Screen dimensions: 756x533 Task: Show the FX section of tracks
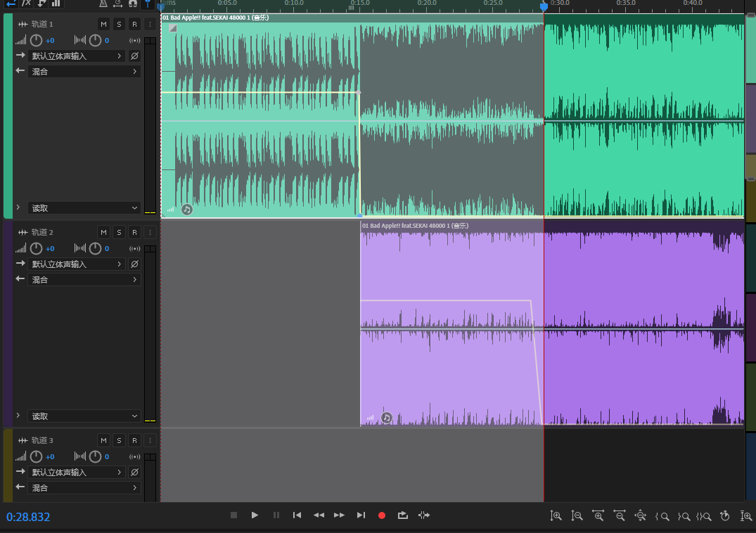tap(27, 4)
